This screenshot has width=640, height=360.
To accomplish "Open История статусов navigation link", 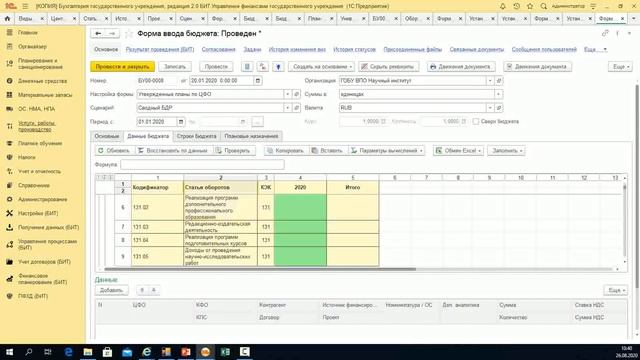I will (354, 49).
